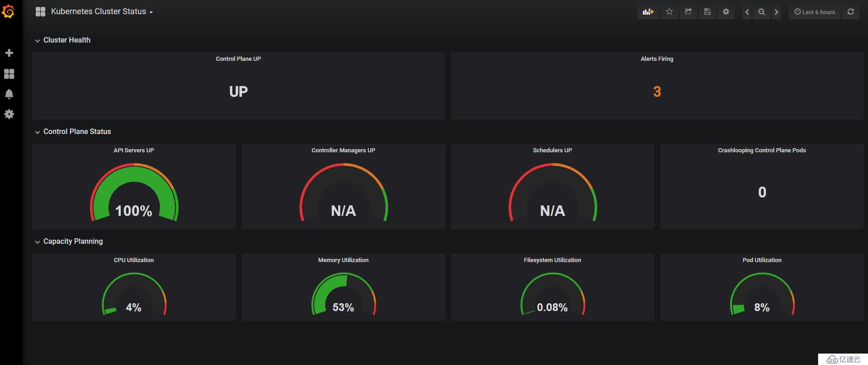Open Controller Managers UP panel title

pos(343,150)
